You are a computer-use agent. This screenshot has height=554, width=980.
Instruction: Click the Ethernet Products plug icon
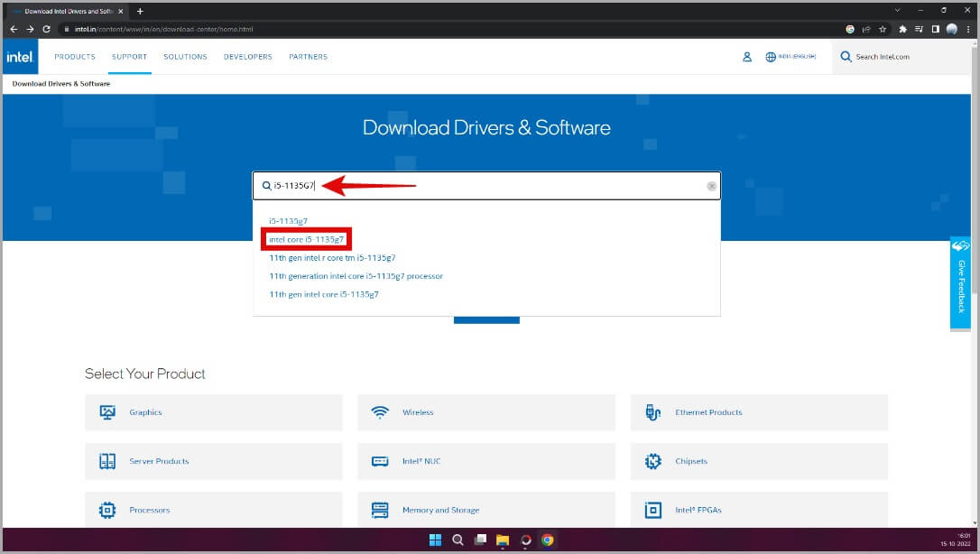point(653,412)
